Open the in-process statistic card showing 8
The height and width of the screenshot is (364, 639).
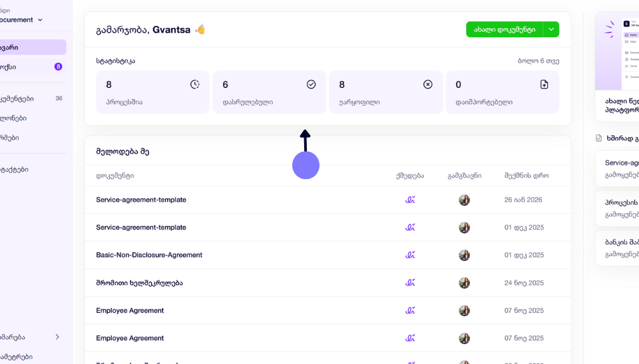152,92
